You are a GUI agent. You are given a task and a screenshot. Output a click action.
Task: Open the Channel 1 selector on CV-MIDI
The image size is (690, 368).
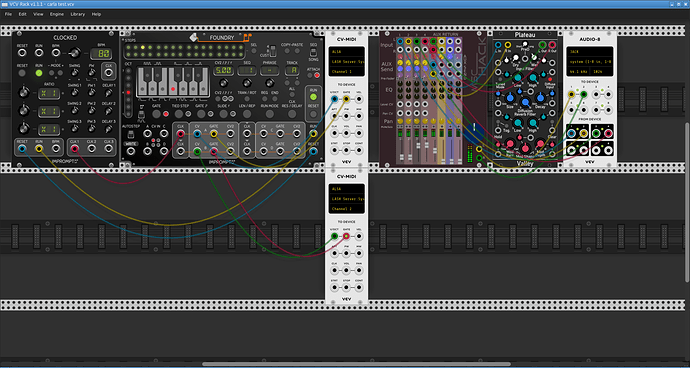(x=346, y=71)
